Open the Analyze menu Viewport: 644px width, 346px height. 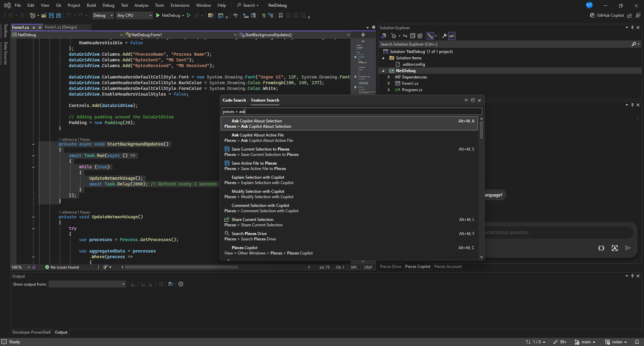click(141, 5)
